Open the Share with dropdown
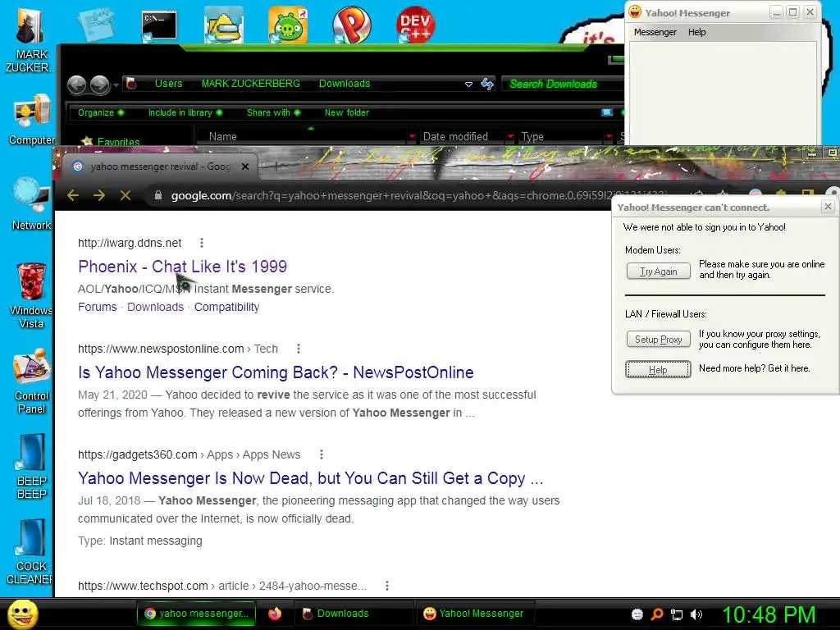 tap(274, 112)
